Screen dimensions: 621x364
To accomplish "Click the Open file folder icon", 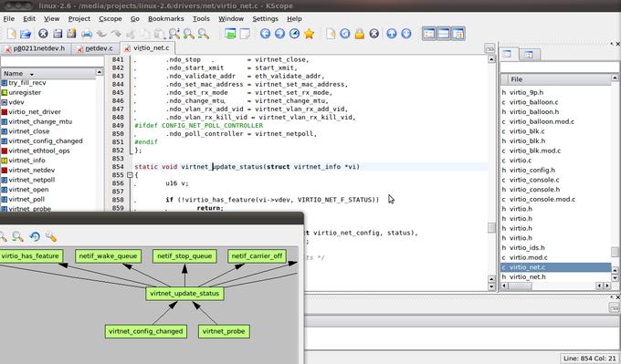I will [x=26, y=34].
